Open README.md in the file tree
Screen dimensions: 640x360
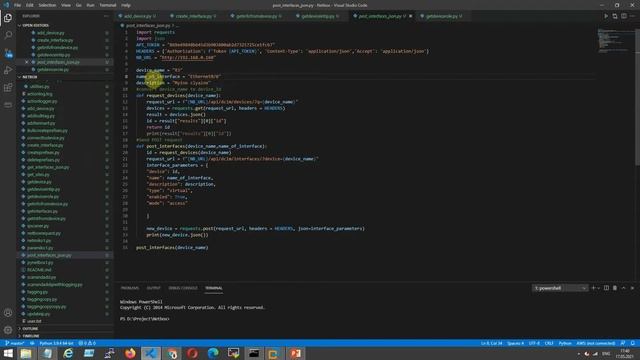point(39,270)
